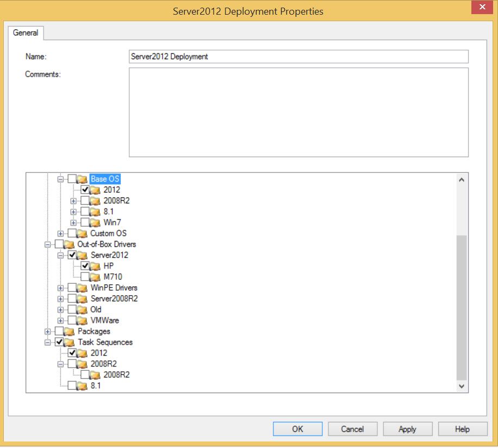Check the Packages checkbox
498x448 pixels.
coord(59,331)
